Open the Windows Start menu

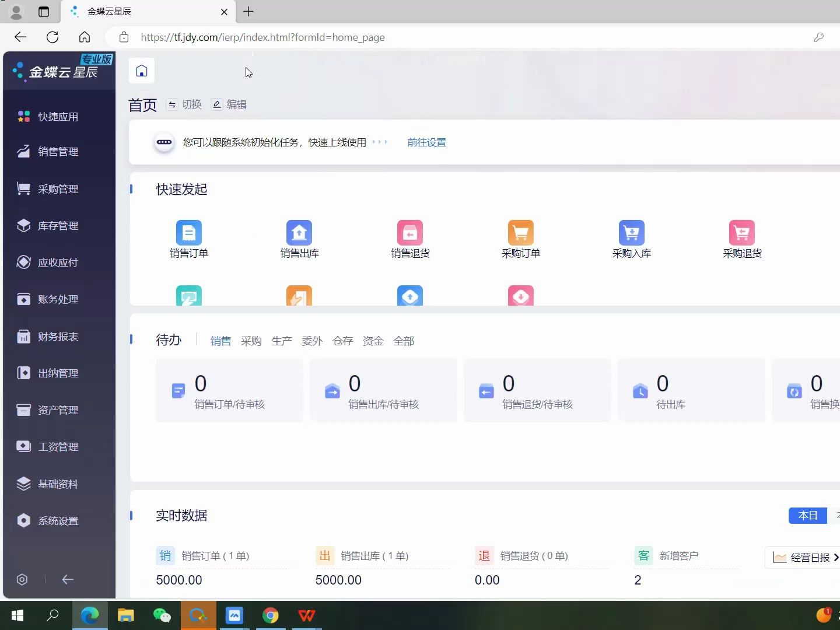(x=17, y=615)
